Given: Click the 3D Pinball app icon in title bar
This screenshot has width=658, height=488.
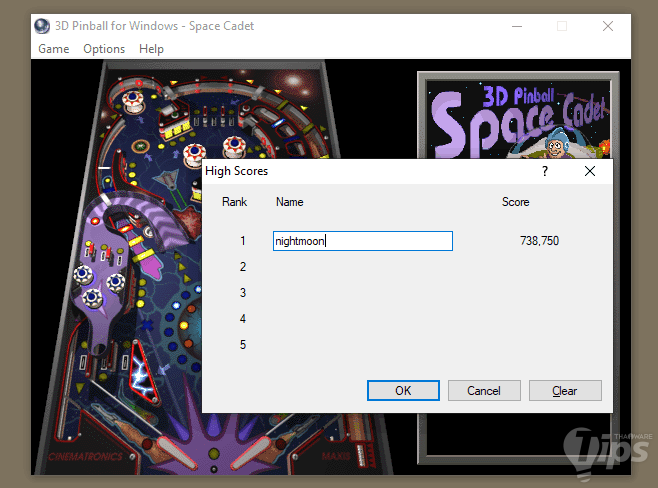Looking at the screenshot, I should (42, 26).
